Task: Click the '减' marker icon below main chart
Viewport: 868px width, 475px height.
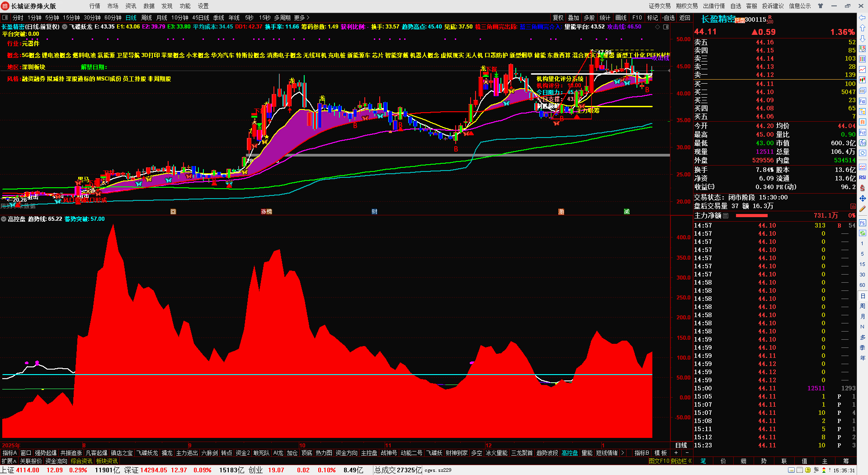Action: click(x=627, y=212)
